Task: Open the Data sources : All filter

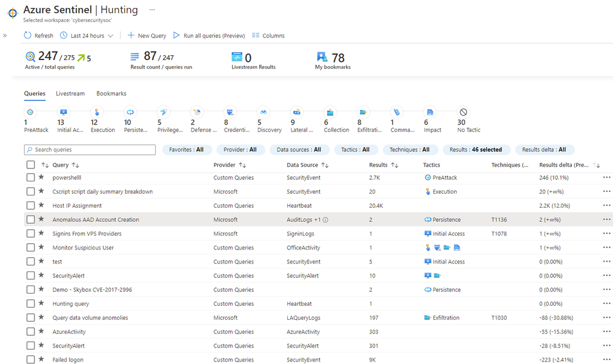Action: click(299, 150)
